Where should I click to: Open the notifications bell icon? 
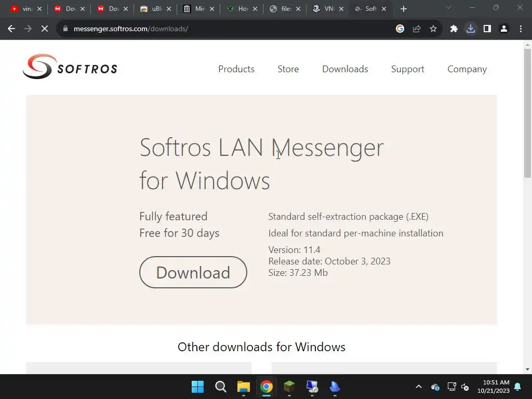pyautogui.click(x=518, y=387)
